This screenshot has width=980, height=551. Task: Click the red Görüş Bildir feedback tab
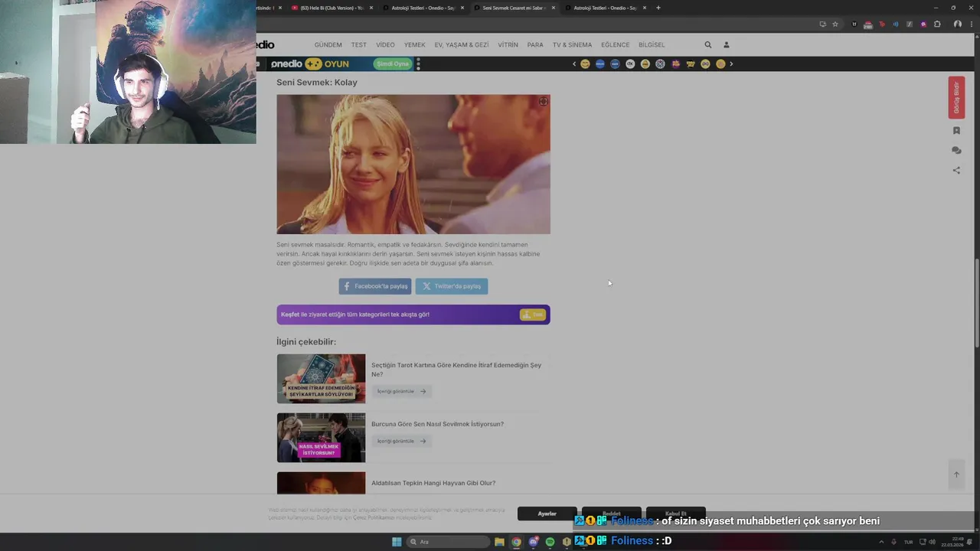click(x=956, y=97)
